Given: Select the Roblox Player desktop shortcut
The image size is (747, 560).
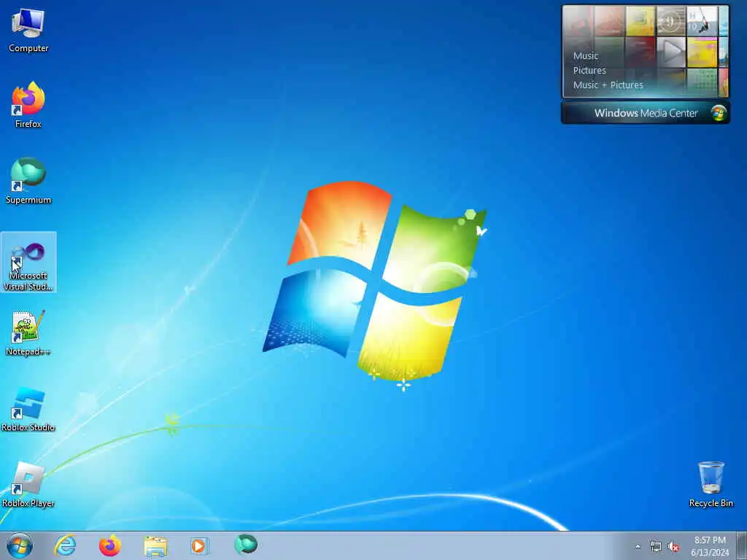Looking at the screenshot, I should pyautogui.click(x=28, y=485).
